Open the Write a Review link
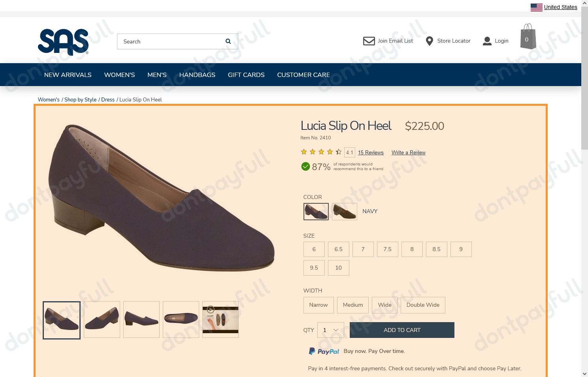The width and height of the screenshot is (588, 377). (x=408, y=152)
